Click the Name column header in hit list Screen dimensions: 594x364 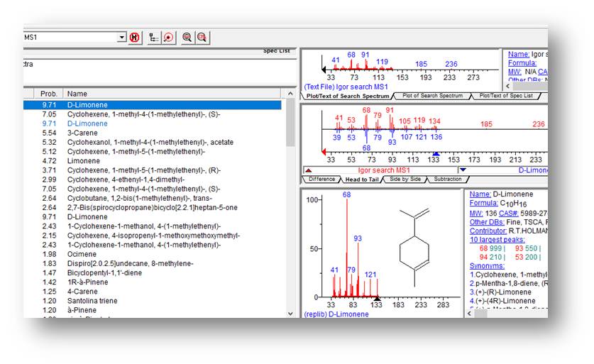[x=172, y=94]
